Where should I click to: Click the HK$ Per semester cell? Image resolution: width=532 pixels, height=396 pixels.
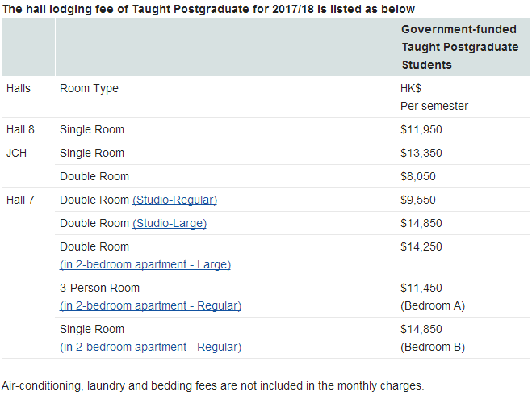point(434,97)
